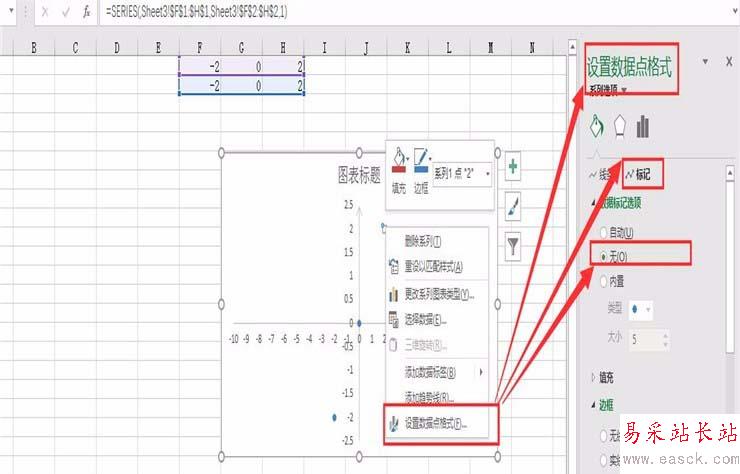
Task: Click inside the formula bar SERIES text
Action: (x=196, y=12)
